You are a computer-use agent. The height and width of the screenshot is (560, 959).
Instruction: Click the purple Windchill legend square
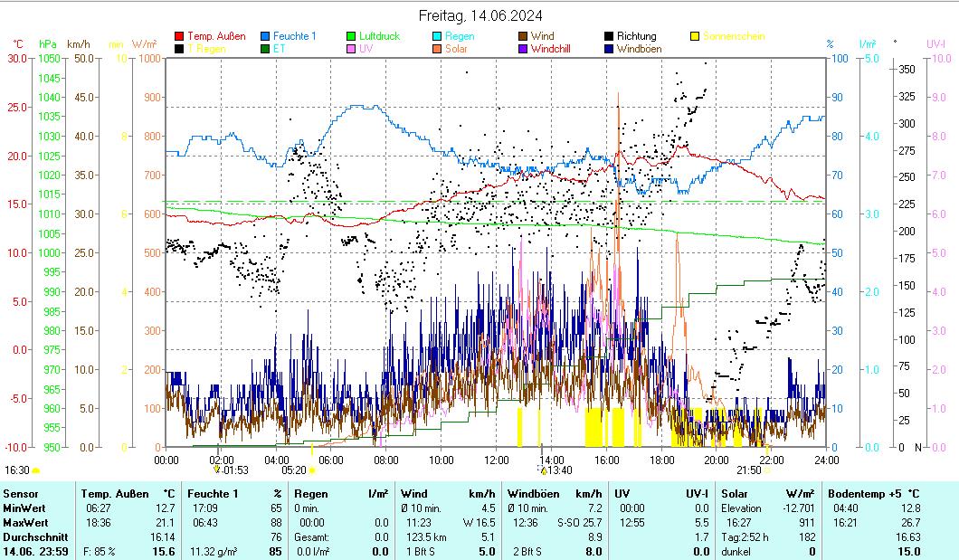click(525, 49)
